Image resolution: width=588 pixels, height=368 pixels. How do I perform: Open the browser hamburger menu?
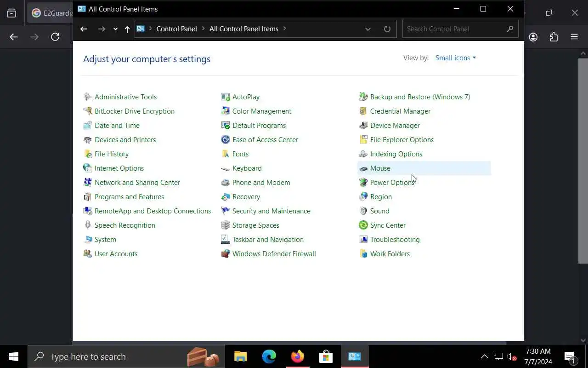(574, 37)
